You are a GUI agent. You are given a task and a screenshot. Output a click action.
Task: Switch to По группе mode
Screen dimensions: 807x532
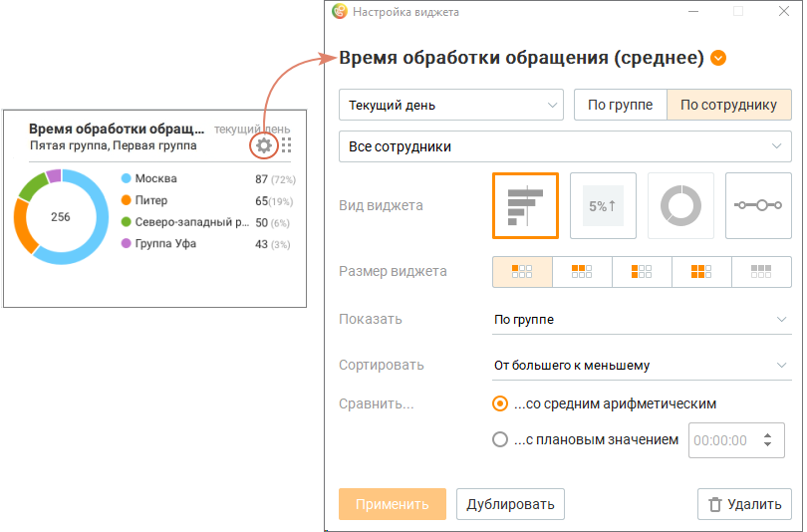[620, 105]
